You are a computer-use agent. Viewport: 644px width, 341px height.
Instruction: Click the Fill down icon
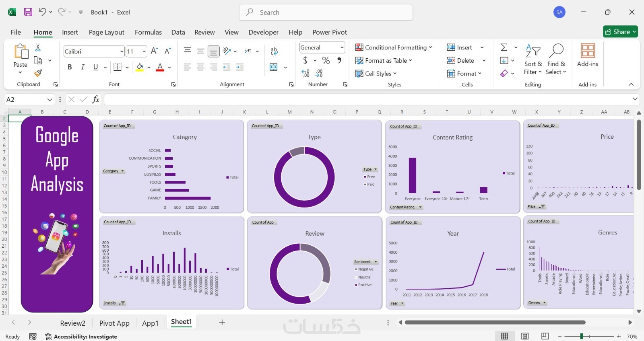point(504,60)
